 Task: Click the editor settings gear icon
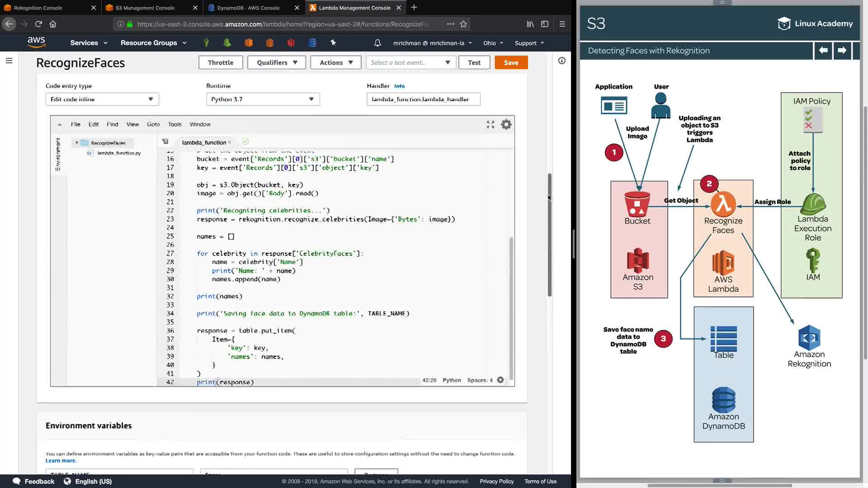[506, 124]
